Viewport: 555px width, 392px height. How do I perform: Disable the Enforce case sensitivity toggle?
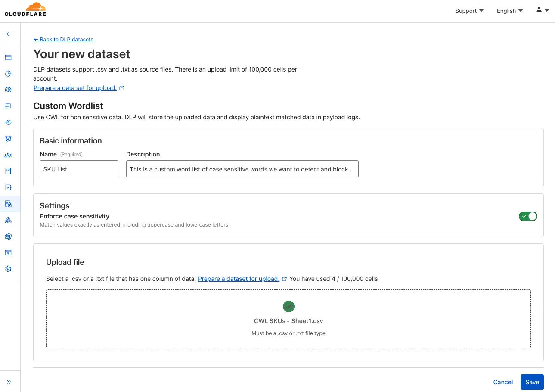(x=528, y=216)
